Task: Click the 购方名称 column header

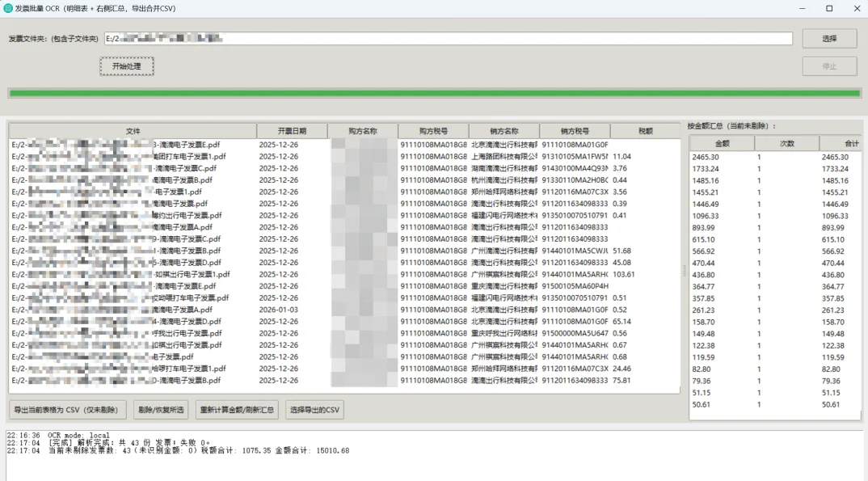Action: [363, 131]
